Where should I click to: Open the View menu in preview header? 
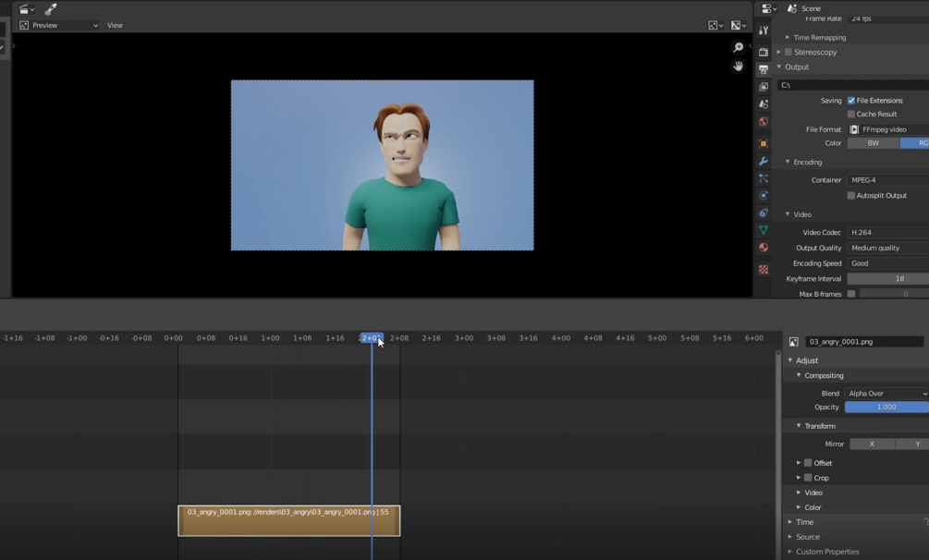point(115,26)
